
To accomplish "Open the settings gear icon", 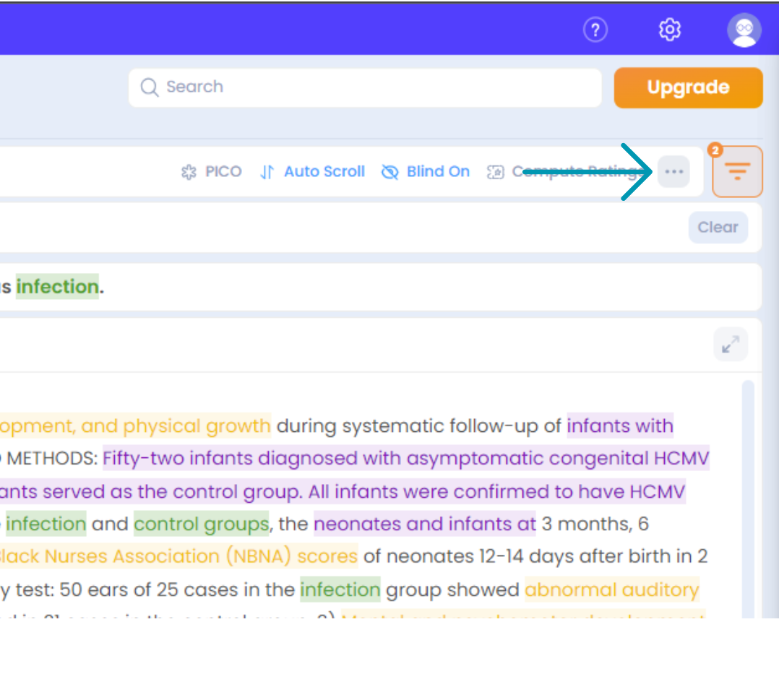I will coord(669,30).
